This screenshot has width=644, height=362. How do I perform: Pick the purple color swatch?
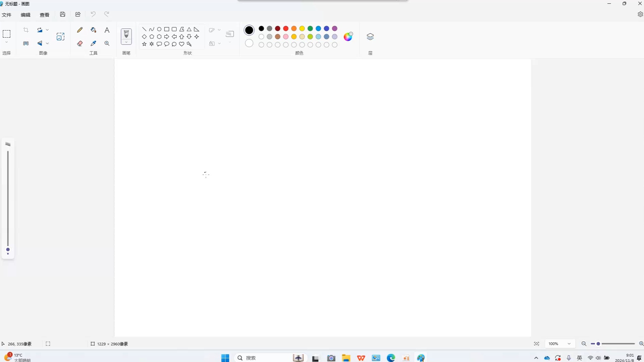point(335,28)
